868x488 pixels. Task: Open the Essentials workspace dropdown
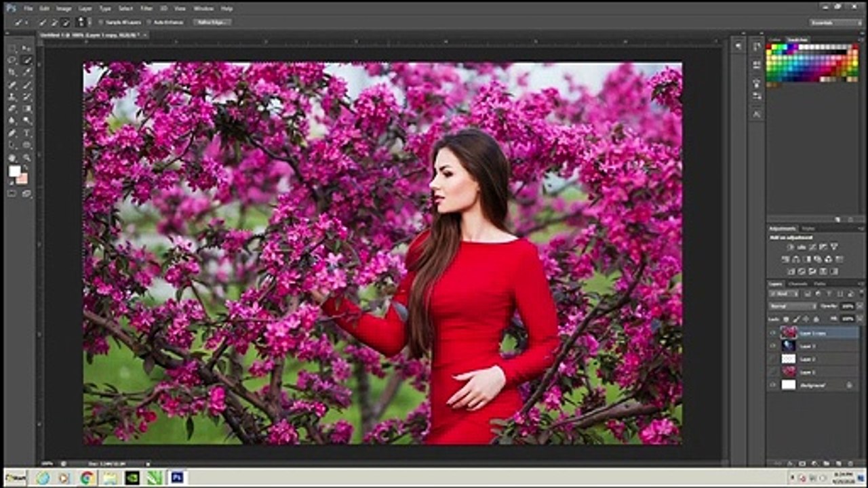click(x=835, y=22)
